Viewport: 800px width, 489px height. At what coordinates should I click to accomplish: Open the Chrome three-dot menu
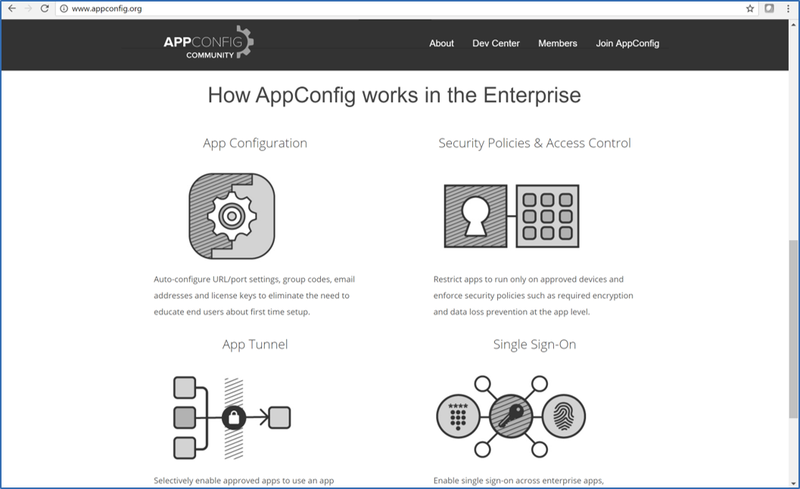coord(788,8)
